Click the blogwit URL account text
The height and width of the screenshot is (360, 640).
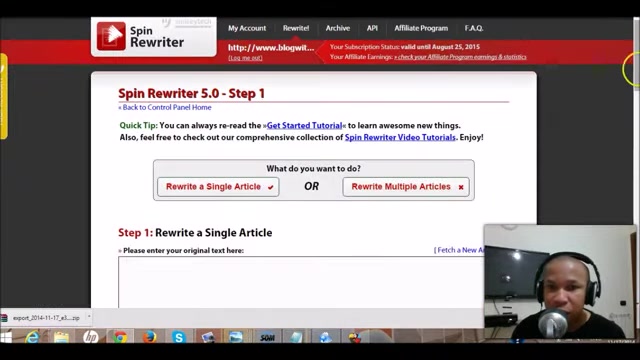[x=271, y=48]
